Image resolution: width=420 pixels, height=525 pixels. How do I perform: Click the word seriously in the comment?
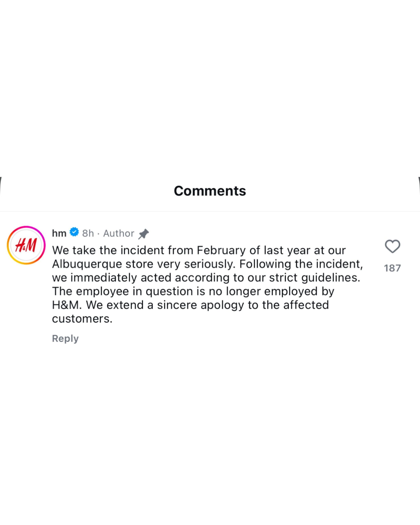[x=210, y=264]
